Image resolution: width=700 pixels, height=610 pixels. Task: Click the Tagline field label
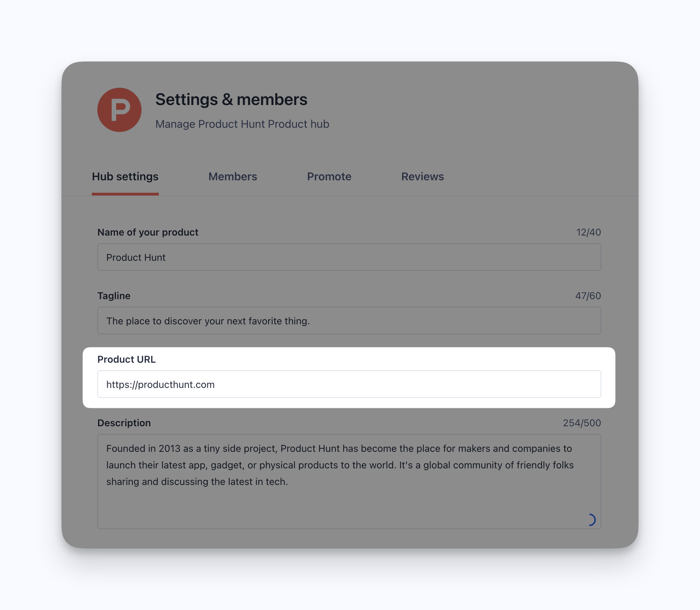tap(114, 296)
